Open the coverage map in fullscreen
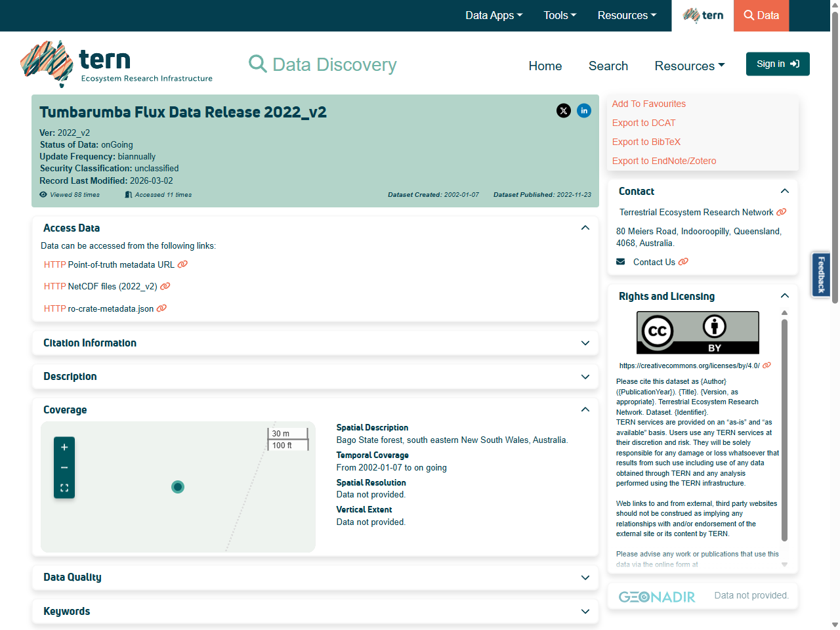 click(64, 488)
